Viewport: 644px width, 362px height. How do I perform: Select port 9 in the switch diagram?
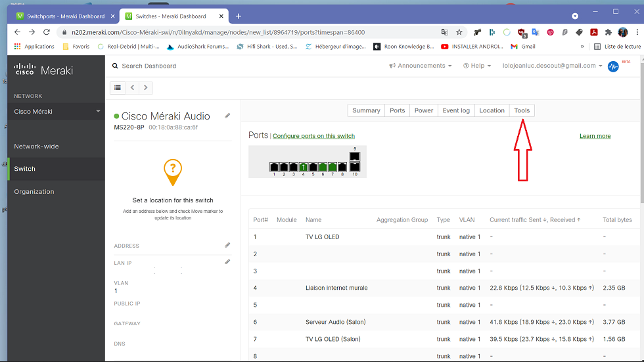354,156
